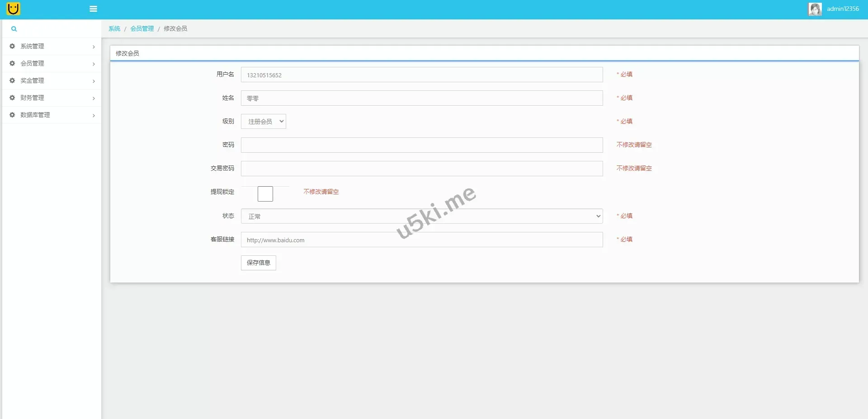Click the sidebar search magnifier icon

[x=14, y=29]
